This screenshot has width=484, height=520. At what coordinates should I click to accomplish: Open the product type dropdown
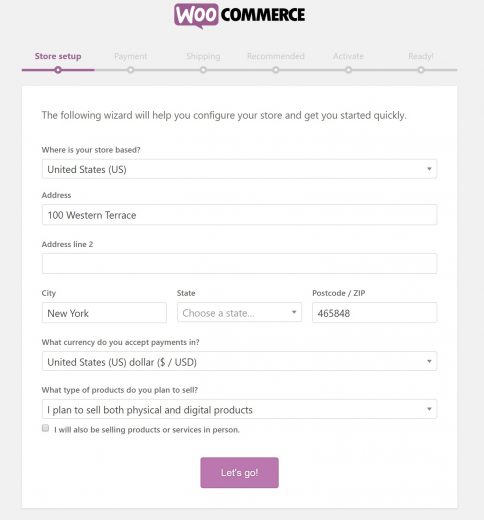tap(239, 409)
